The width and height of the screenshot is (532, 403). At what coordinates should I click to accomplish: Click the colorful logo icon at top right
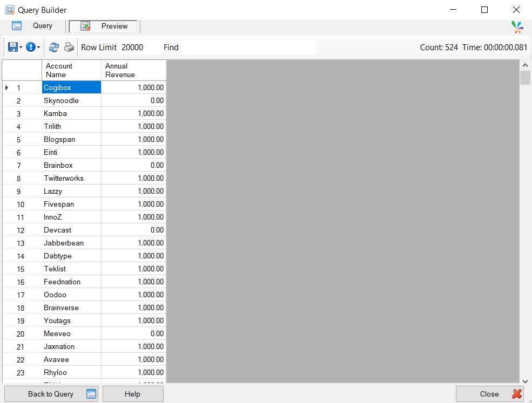coord(517,27)
